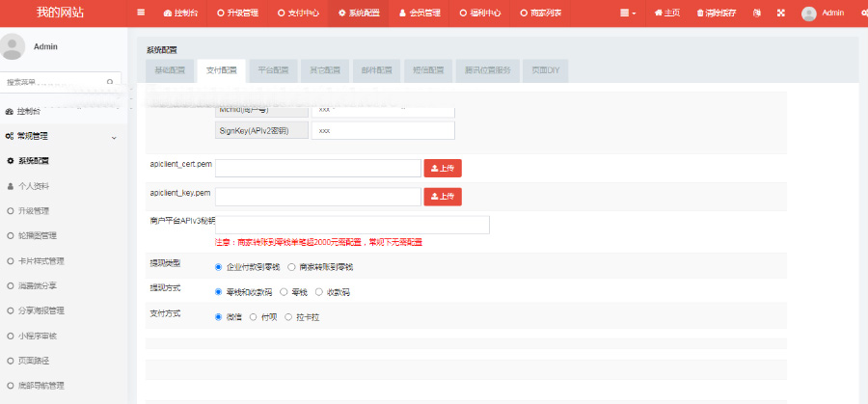Screen dimensions: 868x404
Task: Select the 付呗 payment method radio
Action: [x=253, y=316]
